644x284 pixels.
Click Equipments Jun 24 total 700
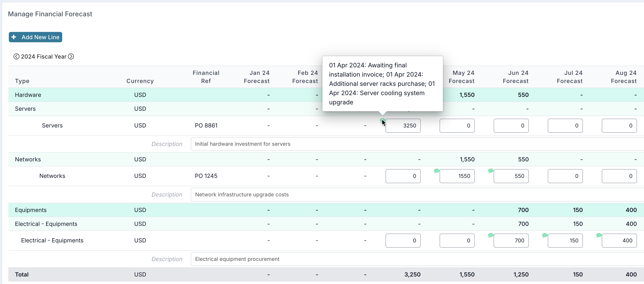(523, 210)
